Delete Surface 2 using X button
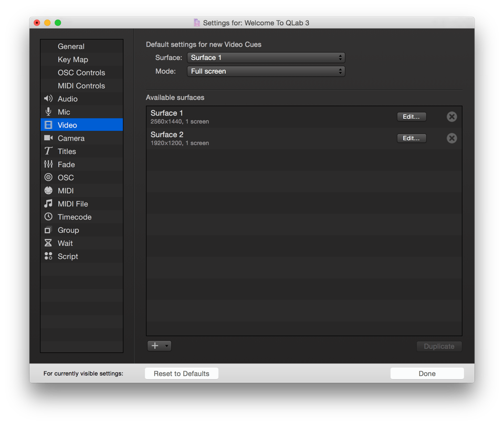Viewport: 504px width, 425px height. [451, 138]
